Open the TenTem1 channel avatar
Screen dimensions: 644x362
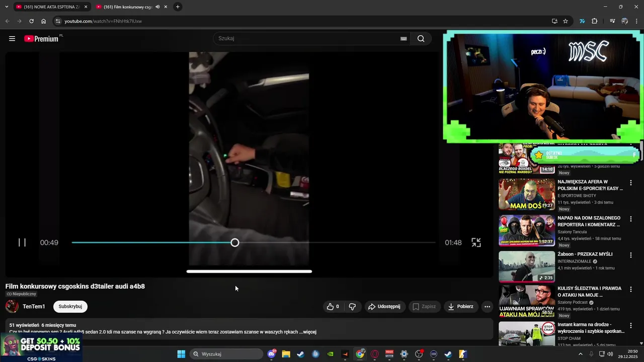pyautogui.click(x=12, y=306)
